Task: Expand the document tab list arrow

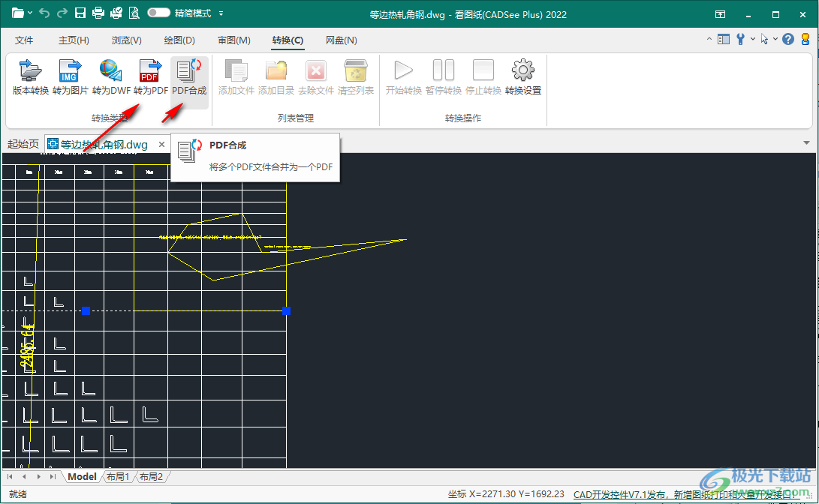Action: 807,143
